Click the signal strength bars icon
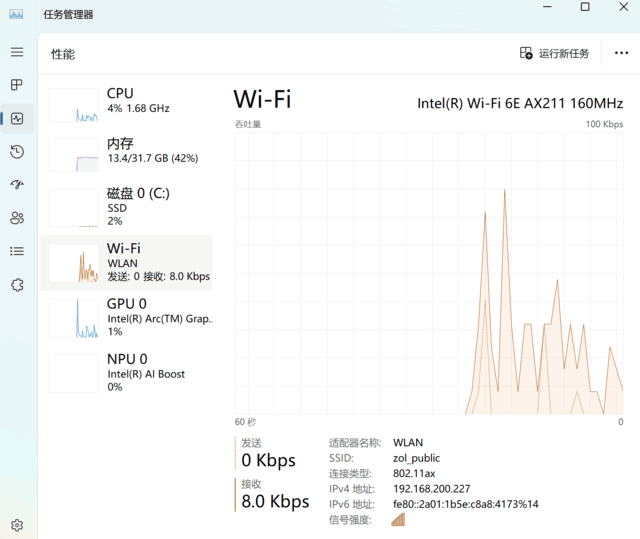The height and width of the screenshot is (539, 640). pyautogui.click(x=398, y=519)
